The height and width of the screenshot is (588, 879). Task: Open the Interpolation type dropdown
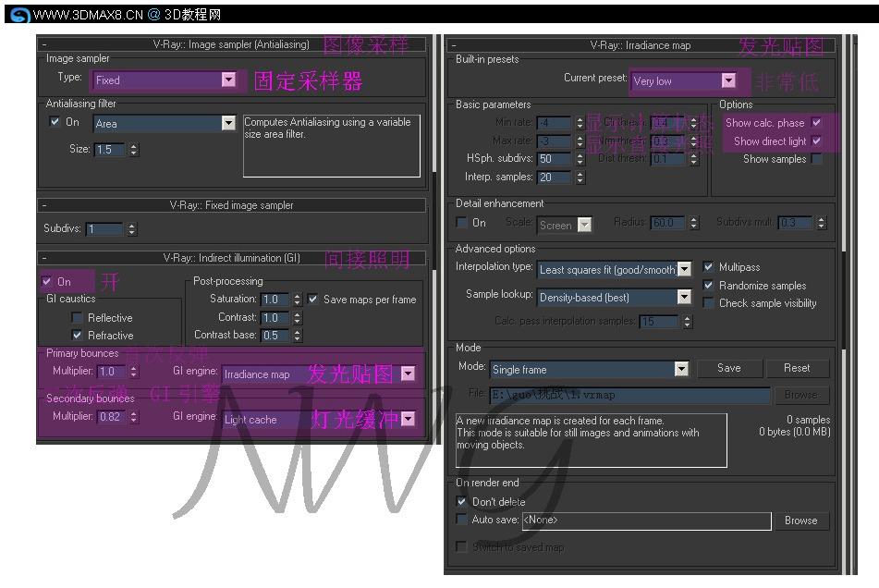coord(615,270)
